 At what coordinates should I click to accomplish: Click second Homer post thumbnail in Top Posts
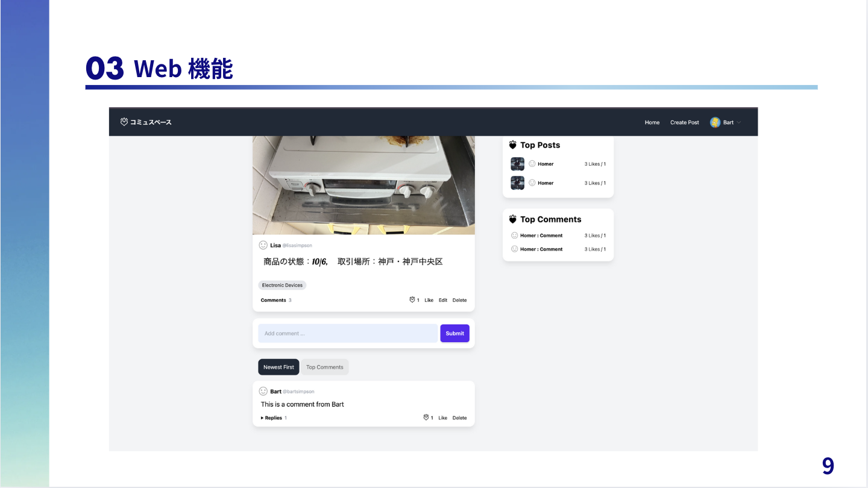tap(517, 183)
